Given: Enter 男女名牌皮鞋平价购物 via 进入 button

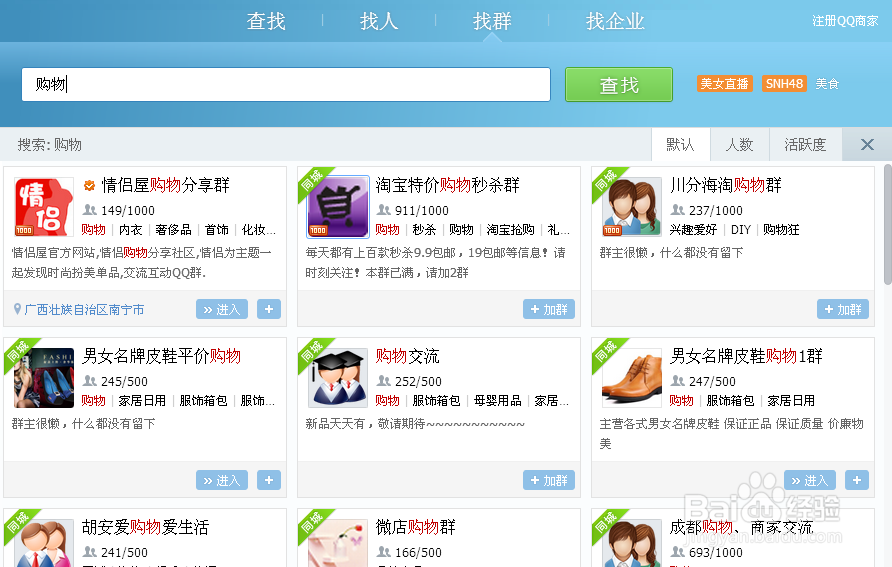Looking at the screenshot, I should [222, 481].
